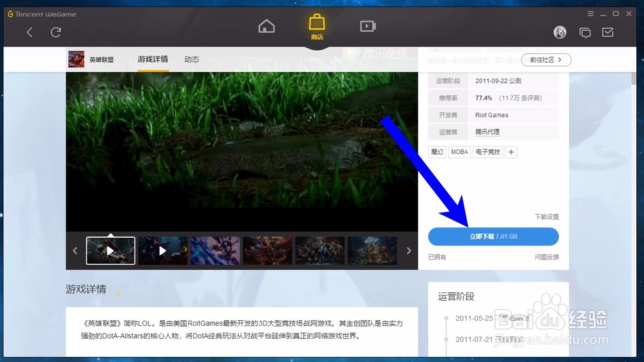
Task: Show previous thumbnails with left arrow
Action: [x=75, y=251]
